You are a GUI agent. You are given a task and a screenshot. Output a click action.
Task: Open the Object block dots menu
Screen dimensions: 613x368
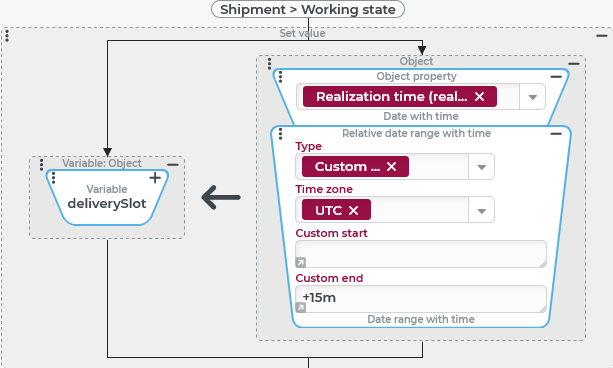tap(269, 64)
